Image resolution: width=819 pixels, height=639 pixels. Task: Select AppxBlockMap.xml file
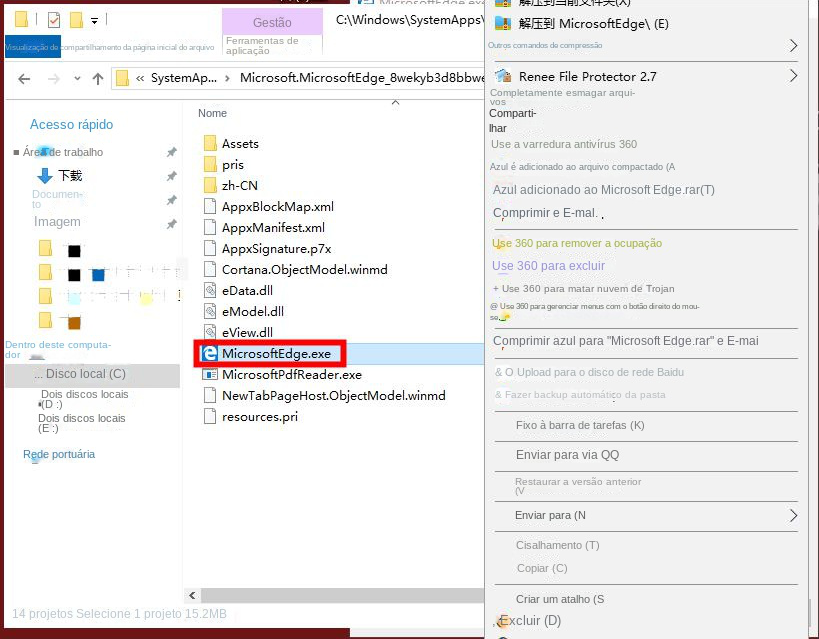tap(268, 206)
